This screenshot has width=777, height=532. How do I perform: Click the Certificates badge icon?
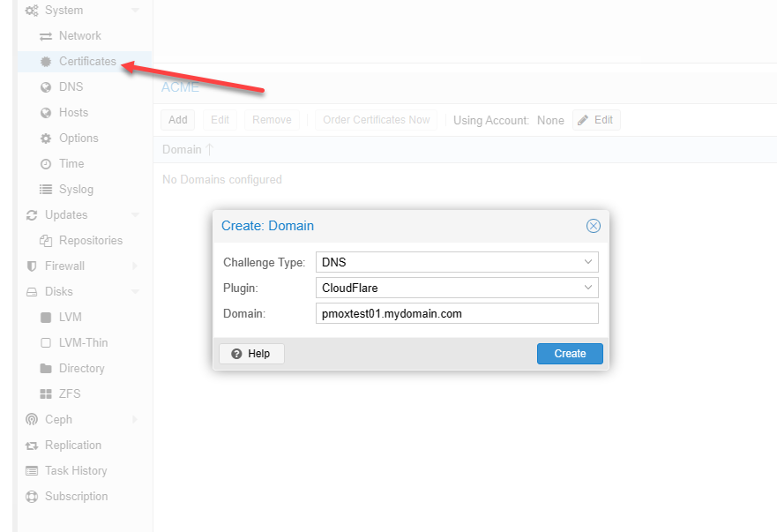(x=46, y=62)
